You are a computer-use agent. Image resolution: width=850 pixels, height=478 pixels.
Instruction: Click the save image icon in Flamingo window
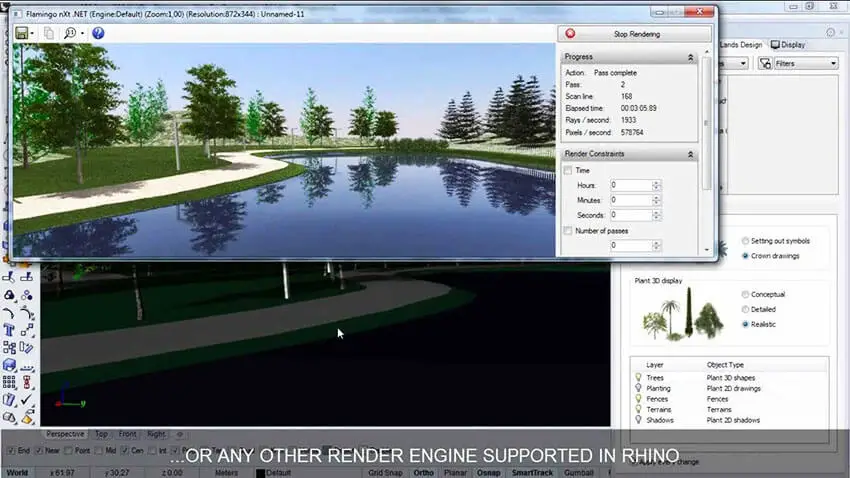(22, 33)
